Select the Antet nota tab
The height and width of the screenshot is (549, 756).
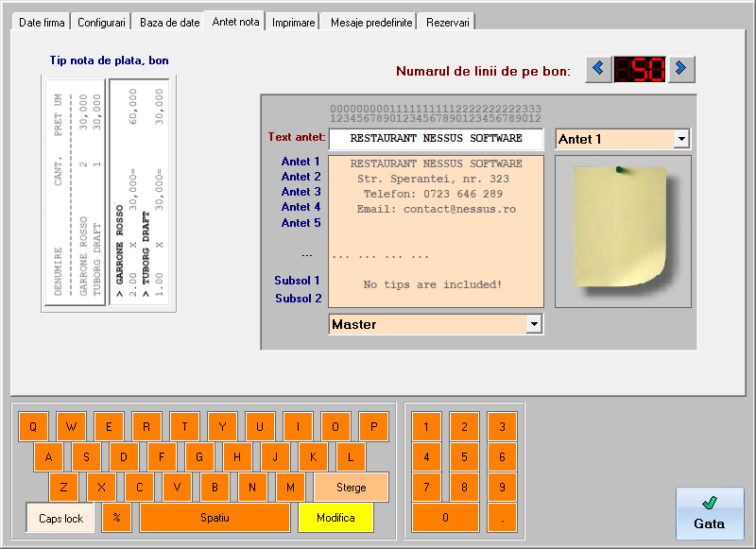click(235, 21)
